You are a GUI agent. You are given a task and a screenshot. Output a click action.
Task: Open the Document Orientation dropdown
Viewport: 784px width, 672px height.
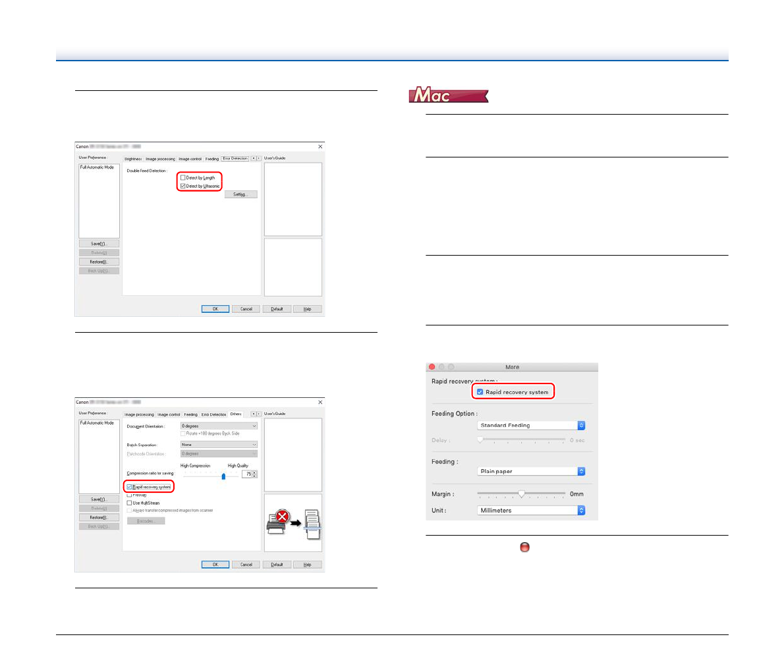pos(219,426)
